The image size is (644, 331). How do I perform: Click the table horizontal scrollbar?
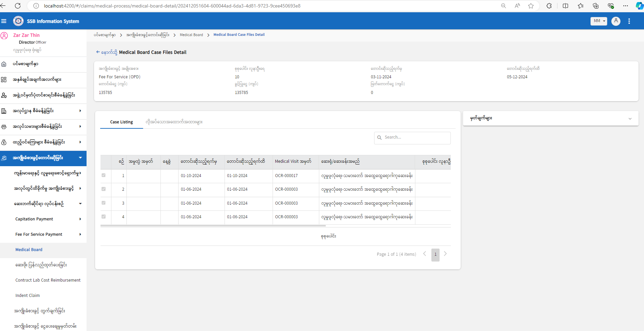[x=213, y=225]
